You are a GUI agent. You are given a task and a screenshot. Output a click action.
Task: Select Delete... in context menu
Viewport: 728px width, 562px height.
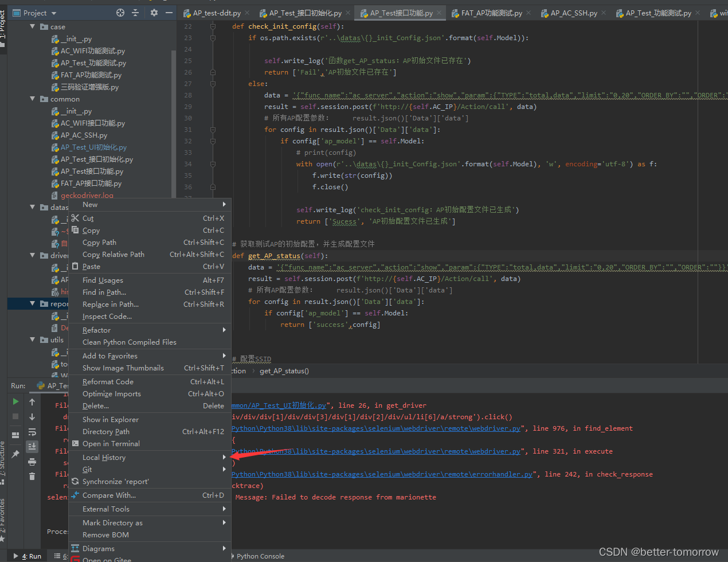coord(150,405)
